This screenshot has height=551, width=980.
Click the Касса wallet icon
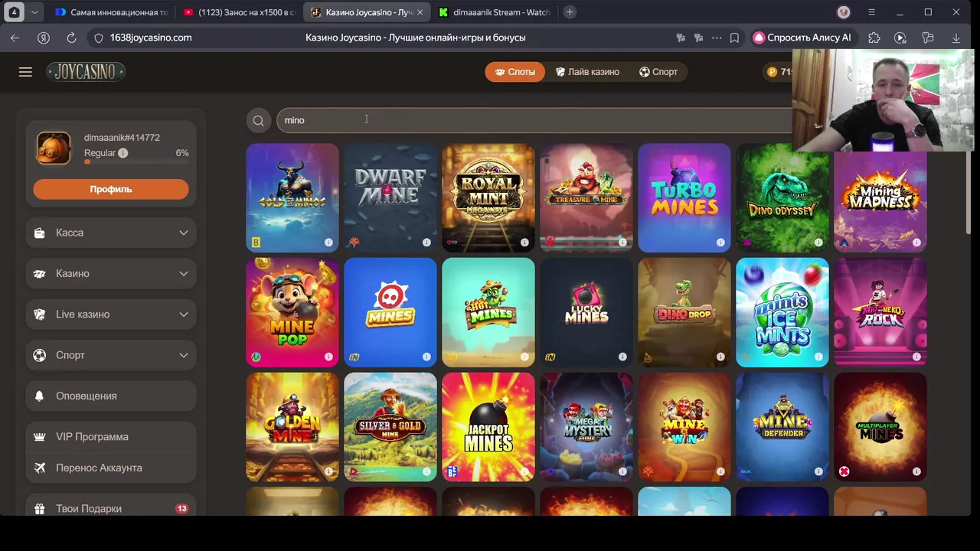[40, 233]
